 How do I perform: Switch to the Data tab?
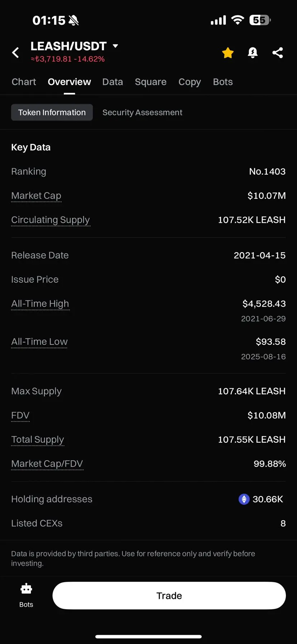click(113, 82)
